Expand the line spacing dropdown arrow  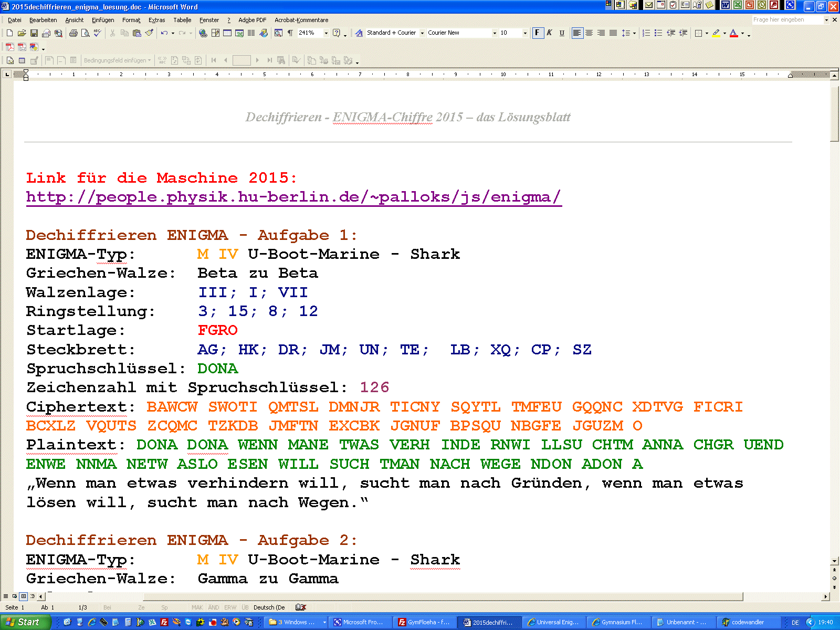click(634, 33)
